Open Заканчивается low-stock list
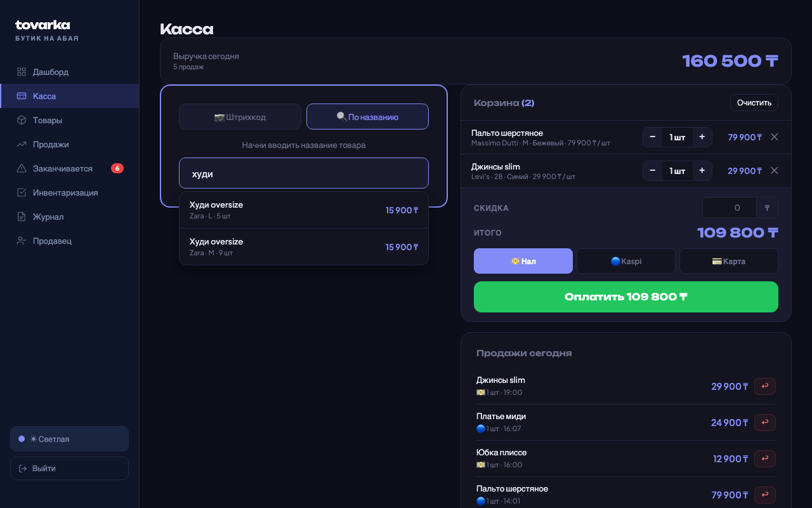 [69, 168]
